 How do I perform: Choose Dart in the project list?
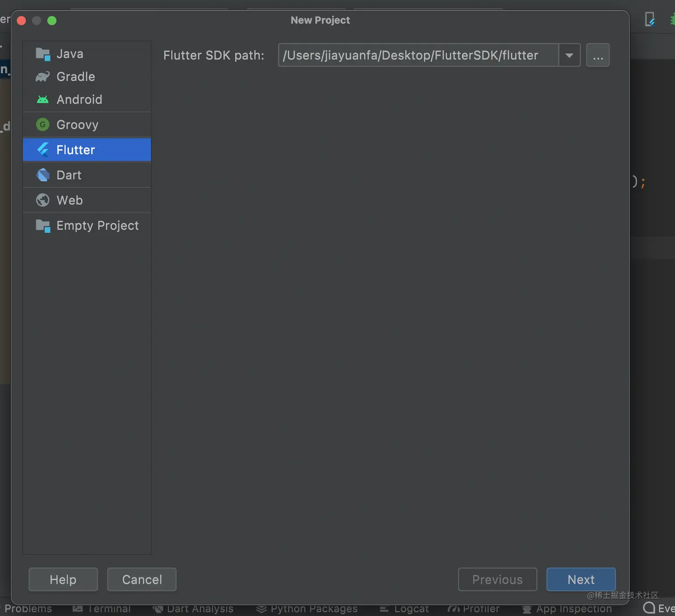[87, 175]
